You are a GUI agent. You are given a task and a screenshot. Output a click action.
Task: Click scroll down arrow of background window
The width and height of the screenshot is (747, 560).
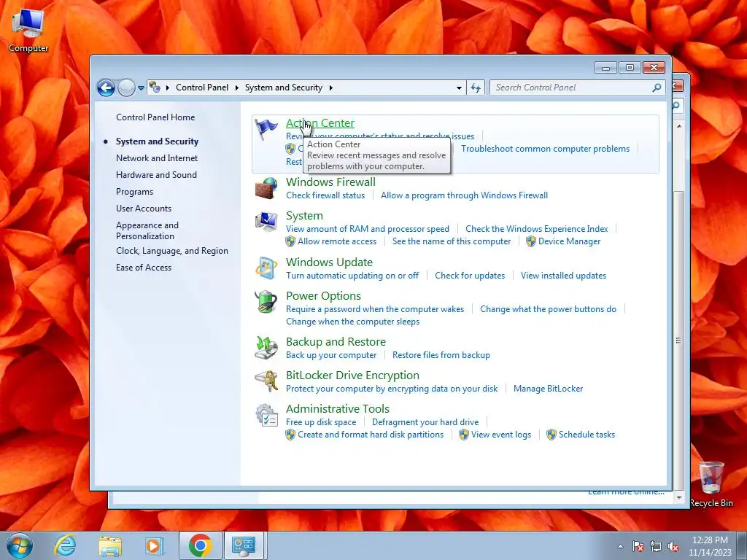click(x=679, y=497)
